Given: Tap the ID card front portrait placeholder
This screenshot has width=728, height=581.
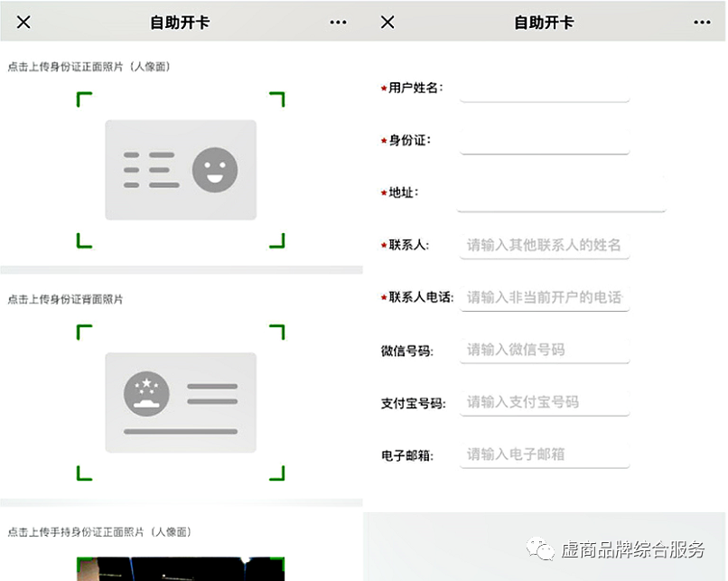Looking at the screenshot, I should [x=181, y=170].
